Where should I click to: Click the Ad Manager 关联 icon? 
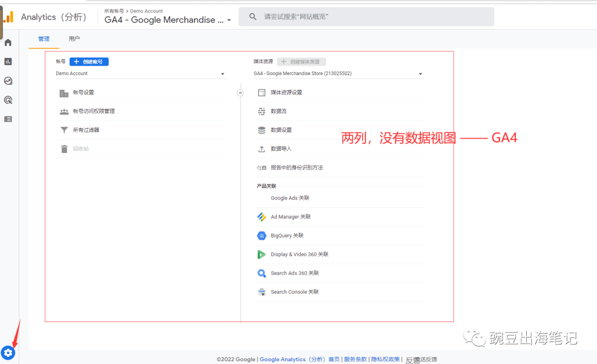[x=261, y=217]
